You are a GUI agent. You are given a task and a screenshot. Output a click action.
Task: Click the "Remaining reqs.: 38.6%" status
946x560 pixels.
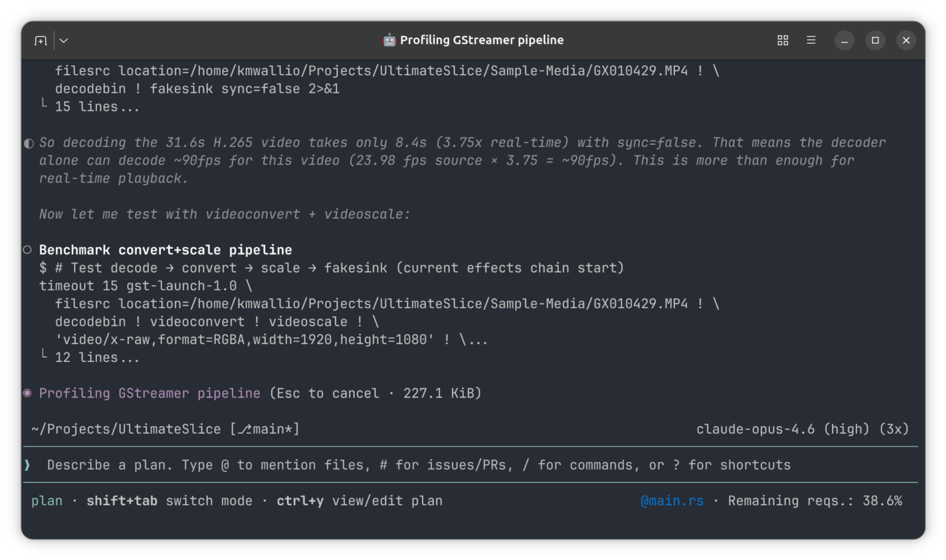pos(815,501)
